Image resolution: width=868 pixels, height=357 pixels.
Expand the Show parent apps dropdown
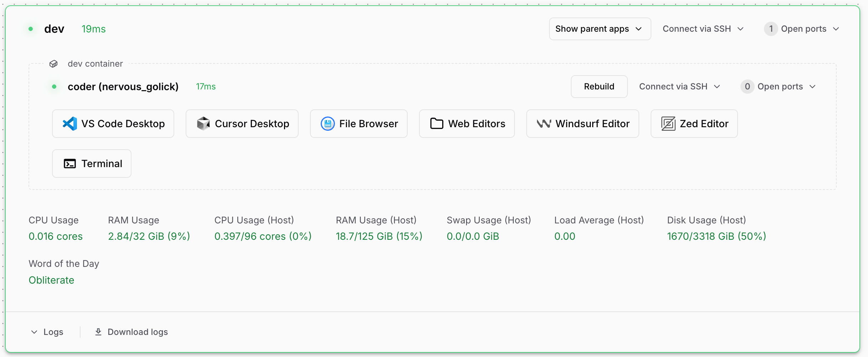600,29
